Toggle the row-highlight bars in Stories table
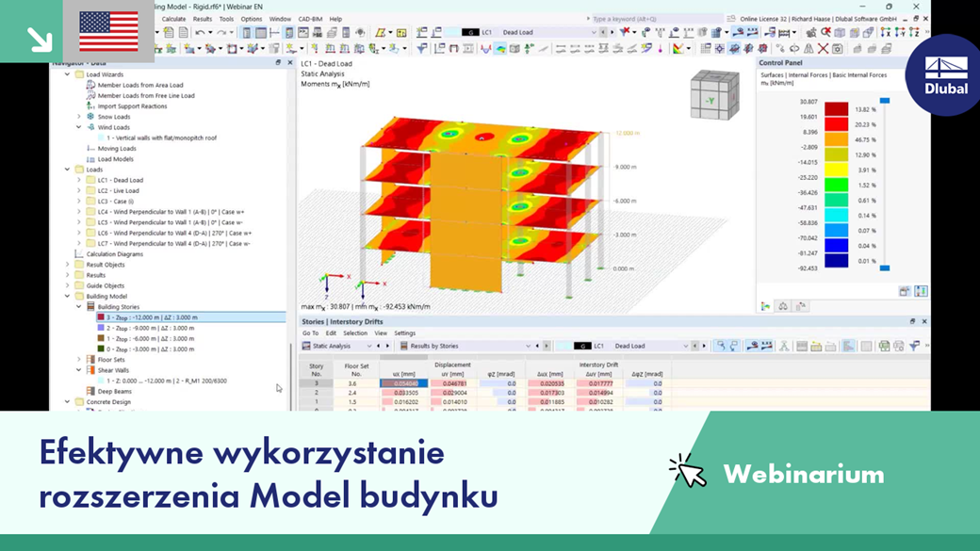This screenshot has width=980, height=551. coord(848,346)
